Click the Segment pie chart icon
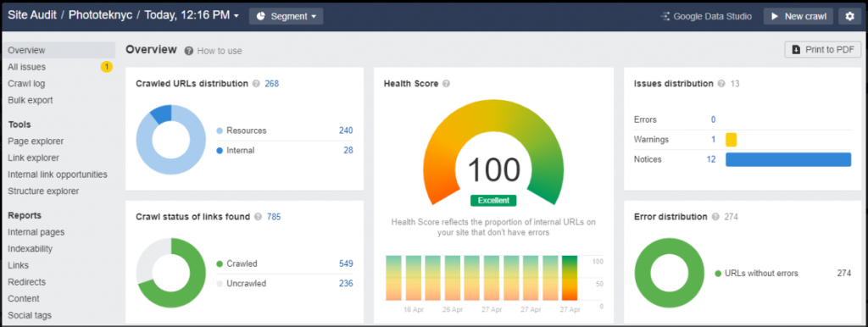The height and width of the screenshot is (327, 868). coord(261,17)
